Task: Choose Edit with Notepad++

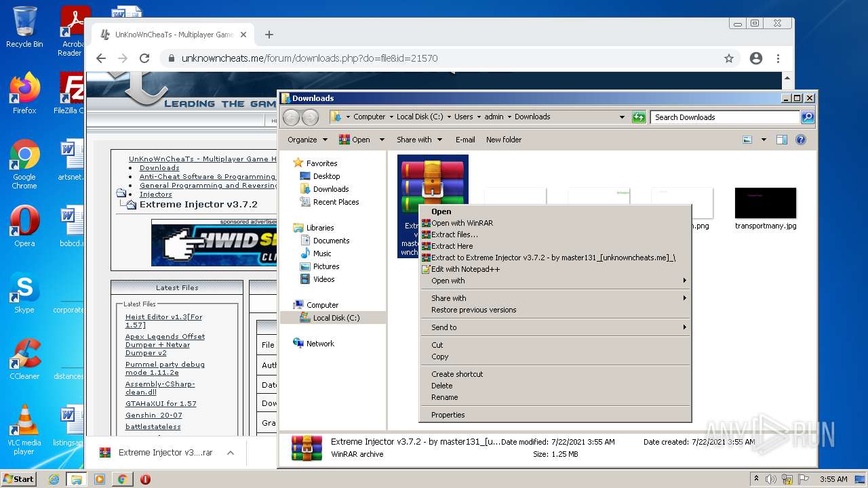Action: tap(465, 269)
